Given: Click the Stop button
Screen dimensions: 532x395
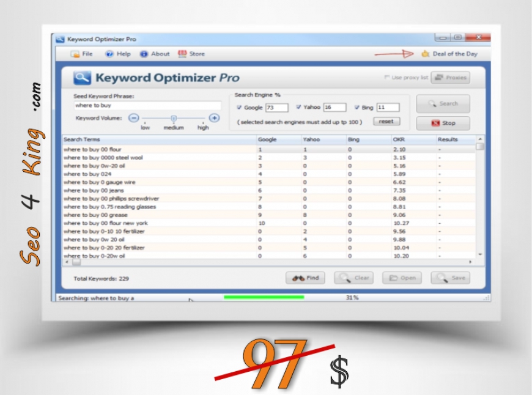Looking at the screenshot, I should tap(443, 123).
